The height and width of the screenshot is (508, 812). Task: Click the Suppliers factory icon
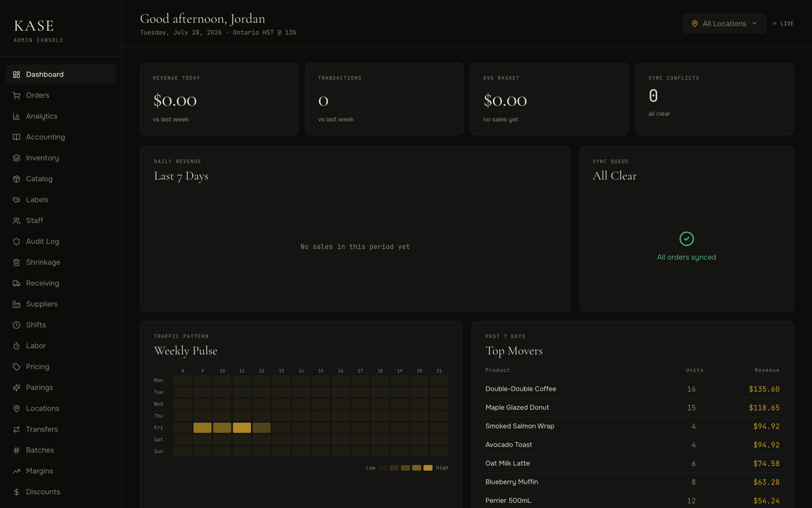16,304
